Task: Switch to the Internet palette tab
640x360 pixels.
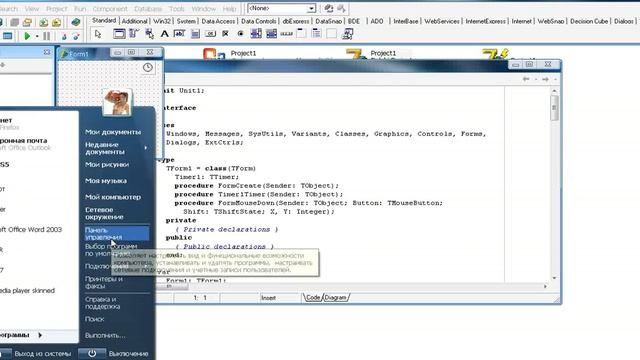Action: [x=522, y=21]
